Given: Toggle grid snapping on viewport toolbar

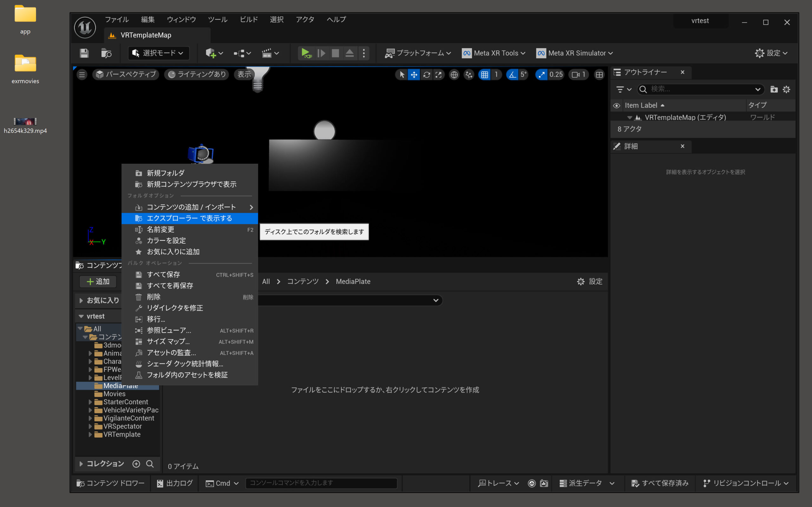Looking at the screenshot, I should tap(485, 74).
